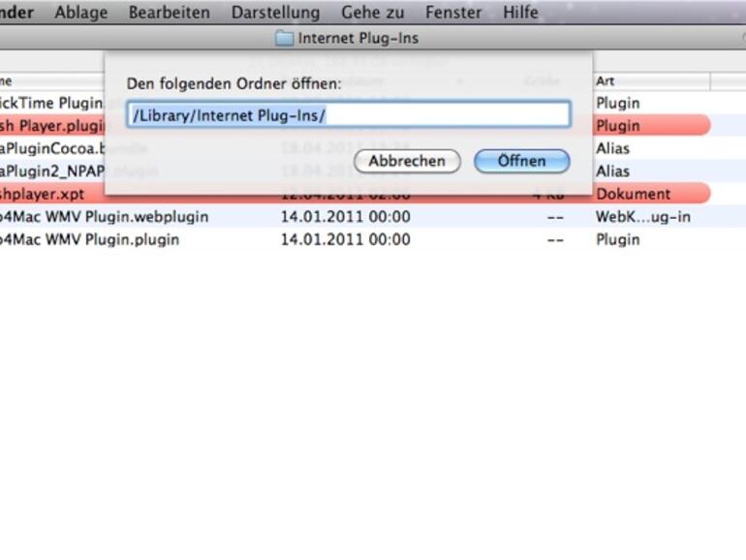The image size is (746, 560).
Task: Click the Internet Plug-Ins folder icon in title bar
Action: pos(284,38)
